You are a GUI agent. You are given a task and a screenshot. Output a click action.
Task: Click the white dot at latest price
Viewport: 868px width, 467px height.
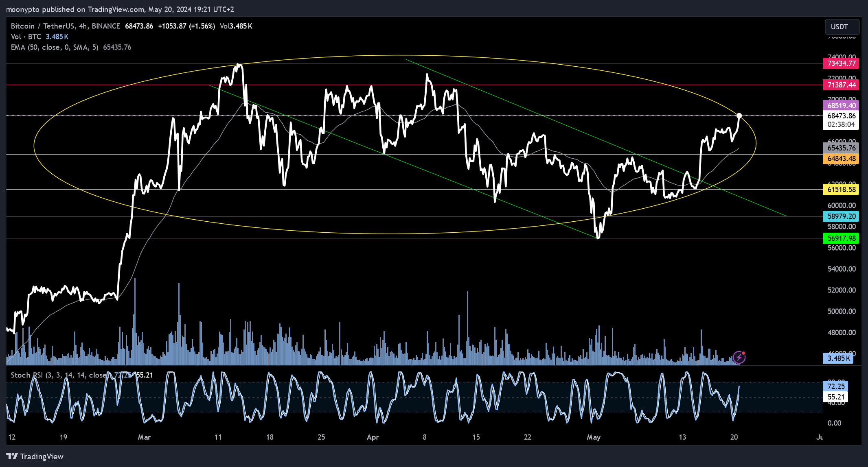pyautogui.click(x=739, y=116)
